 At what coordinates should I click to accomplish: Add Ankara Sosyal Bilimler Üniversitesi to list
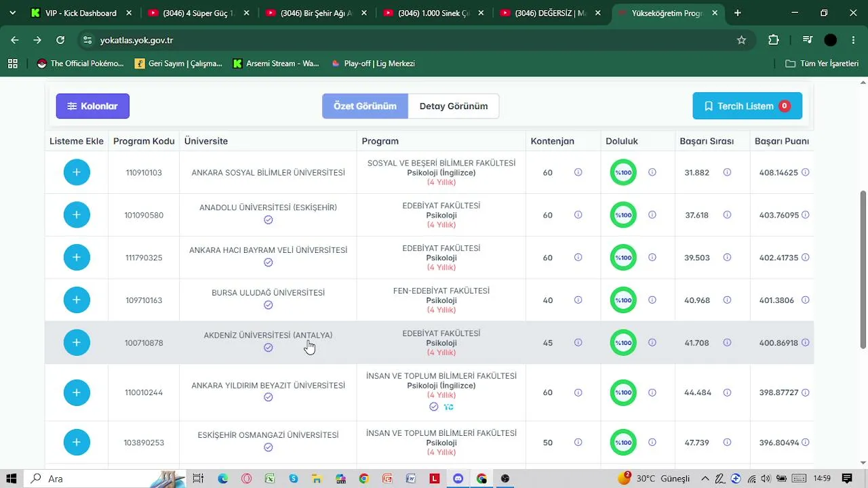[x=77, y=172]
